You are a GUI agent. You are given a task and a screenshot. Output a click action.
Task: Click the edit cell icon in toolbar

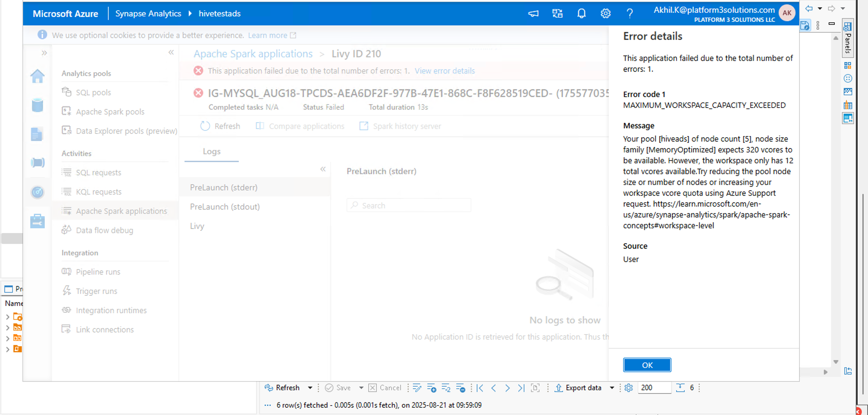[417, 388]
